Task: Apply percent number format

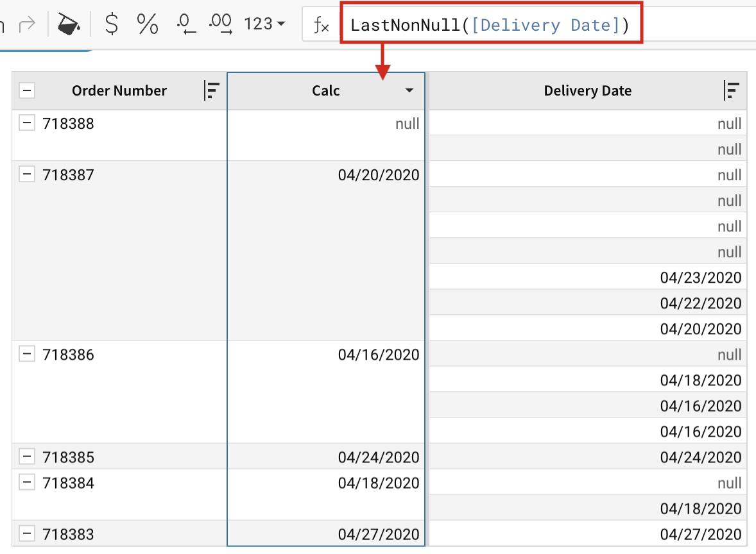Action: [148, 25]
